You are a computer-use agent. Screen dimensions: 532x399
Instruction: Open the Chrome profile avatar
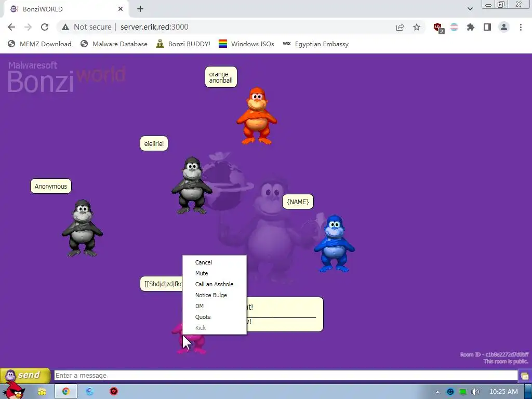point(504,27)
